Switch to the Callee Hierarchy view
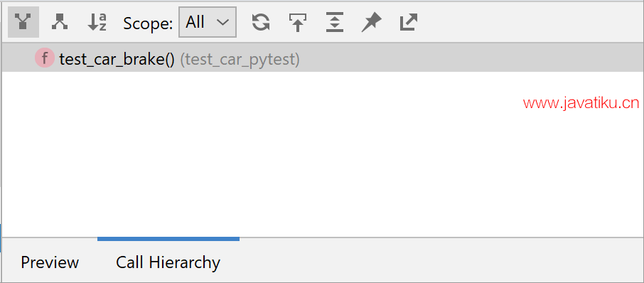644x283 pixels. [x=60, y=22]
